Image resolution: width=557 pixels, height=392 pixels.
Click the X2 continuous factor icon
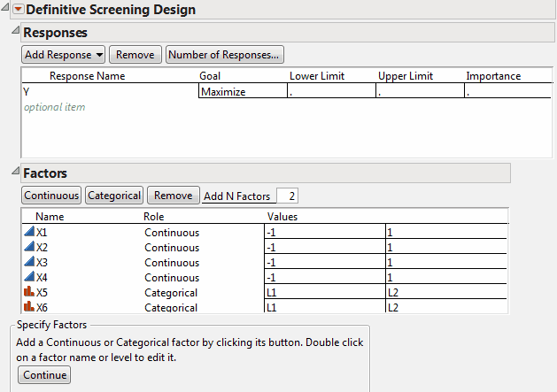tap(29, 248)
